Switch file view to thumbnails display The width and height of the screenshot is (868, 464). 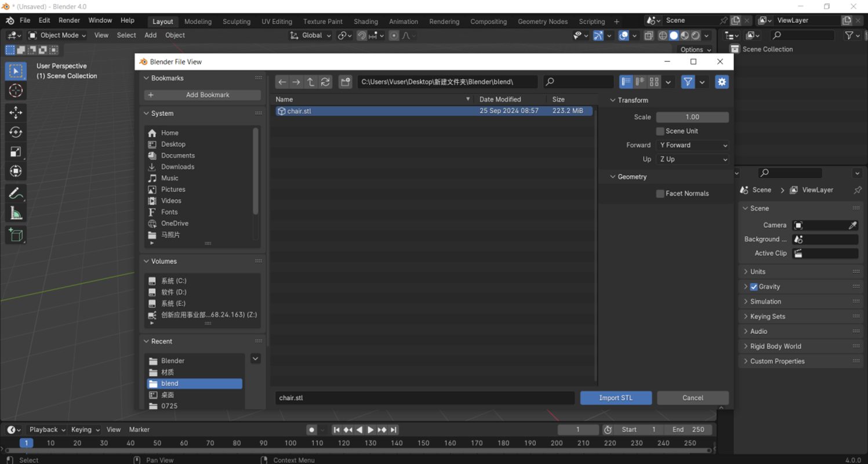654,82
